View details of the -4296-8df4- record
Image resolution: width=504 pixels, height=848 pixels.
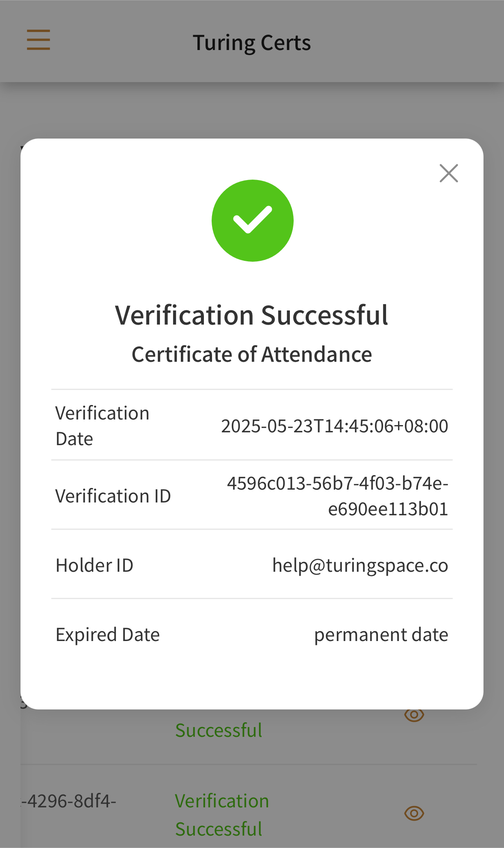414,813
